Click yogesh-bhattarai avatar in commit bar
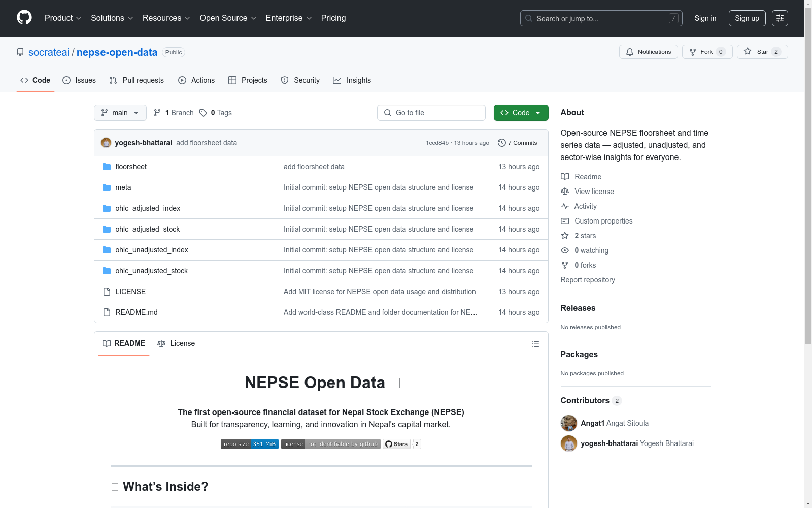Viewport: 812px width, 508px height. click(x=106, y=143)
